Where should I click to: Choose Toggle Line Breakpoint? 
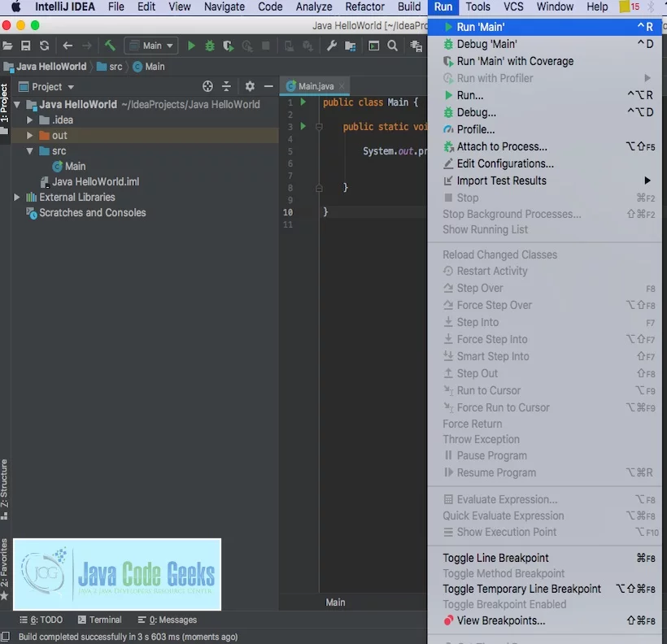click(544, 558)
